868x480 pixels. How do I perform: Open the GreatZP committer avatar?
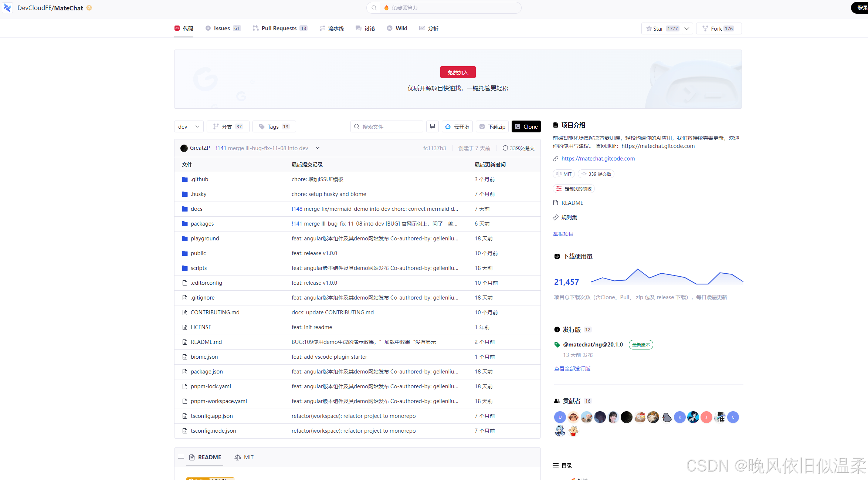(184, 148)
